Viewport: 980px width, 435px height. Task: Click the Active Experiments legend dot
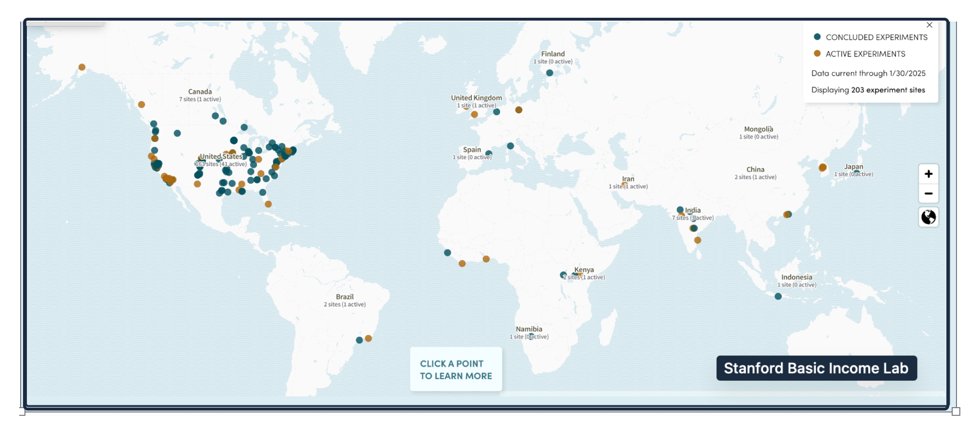pyautogui.click(x=817, y=54)
